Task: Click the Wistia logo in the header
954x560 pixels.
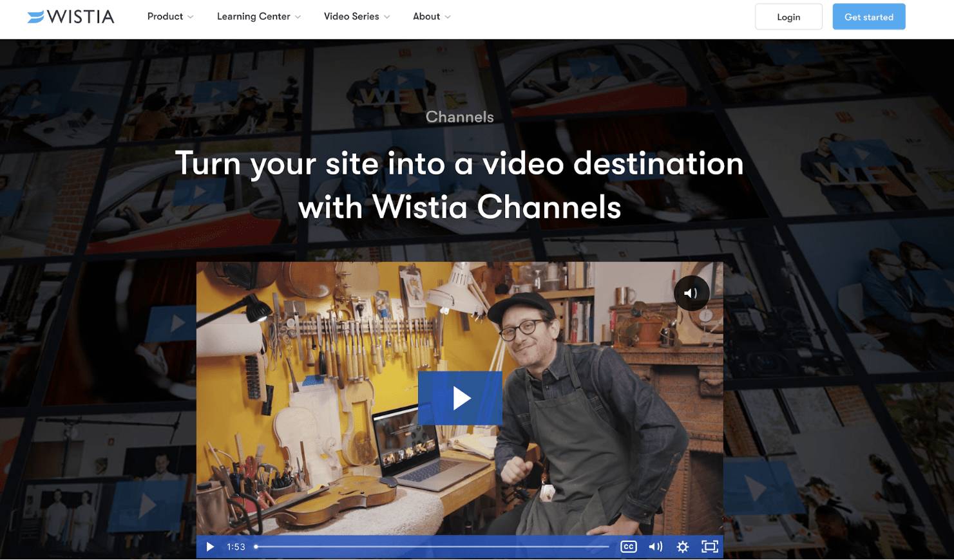Action: point(71,17)
